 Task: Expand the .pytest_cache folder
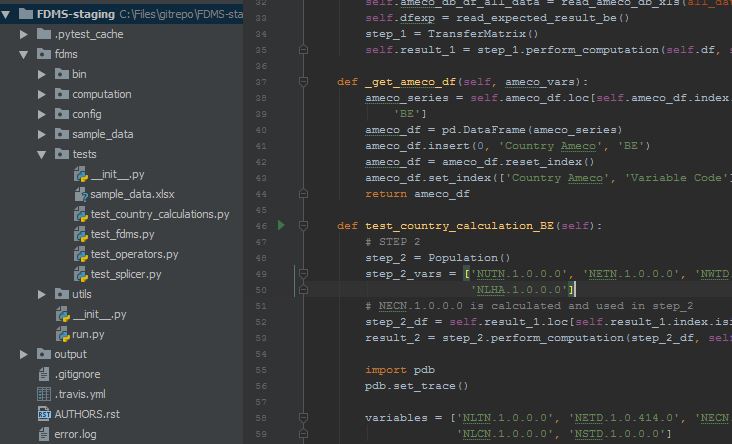pos(23,34)
